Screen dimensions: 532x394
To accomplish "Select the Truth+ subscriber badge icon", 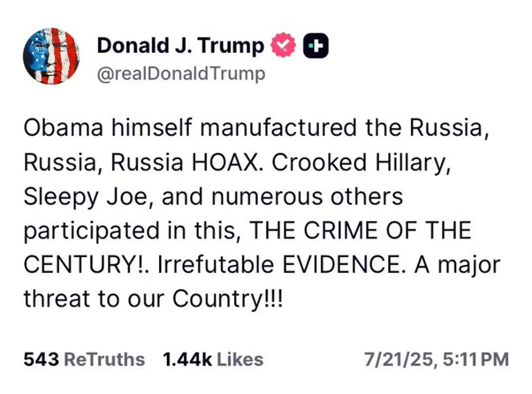I will [316, 45].
